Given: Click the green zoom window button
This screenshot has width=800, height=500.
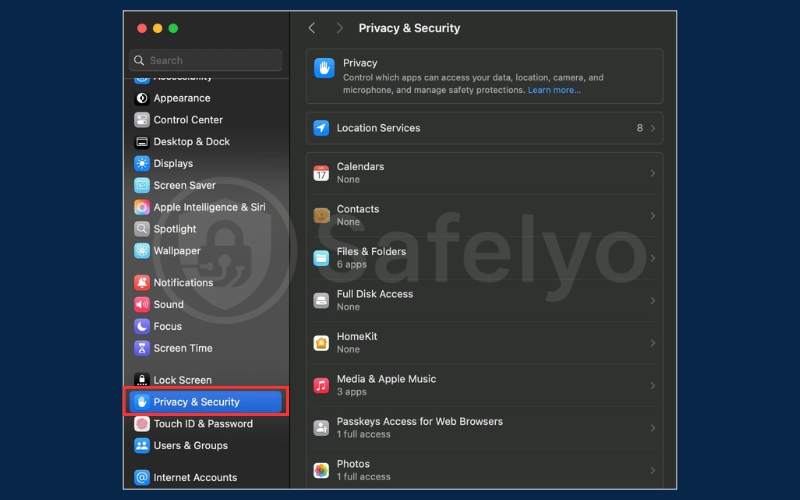Looking at the screenshot, I should click(x=173, y=28).
